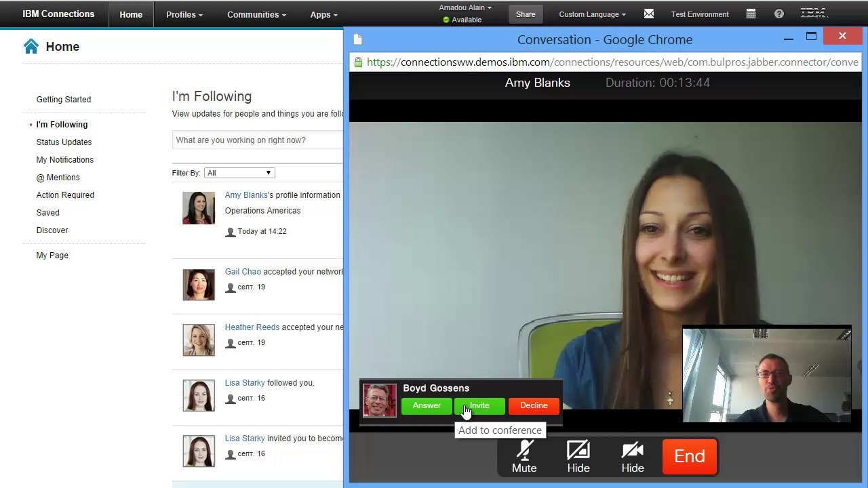The width and height of the screenshot is (868, 488).
Task: Click the IBM Connections brand link
Action: click(58, 14)
